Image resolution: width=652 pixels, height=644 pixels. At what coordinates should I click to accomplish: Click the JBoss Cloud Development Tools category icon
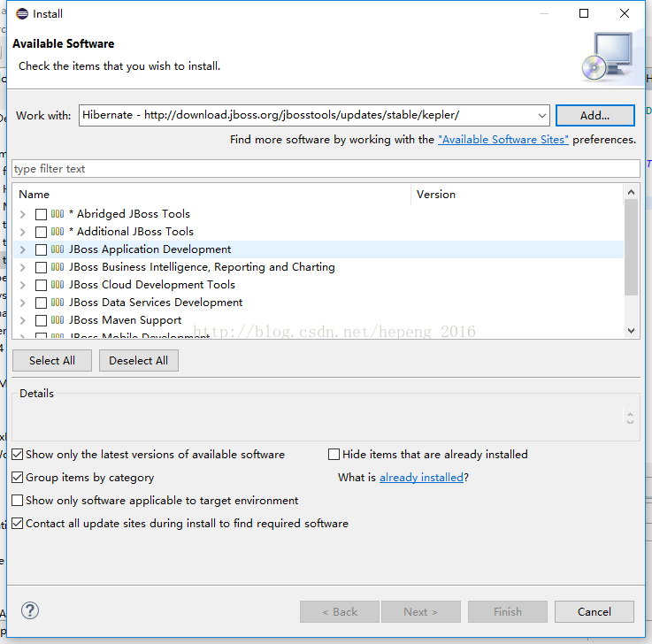[x=58, y=285]
